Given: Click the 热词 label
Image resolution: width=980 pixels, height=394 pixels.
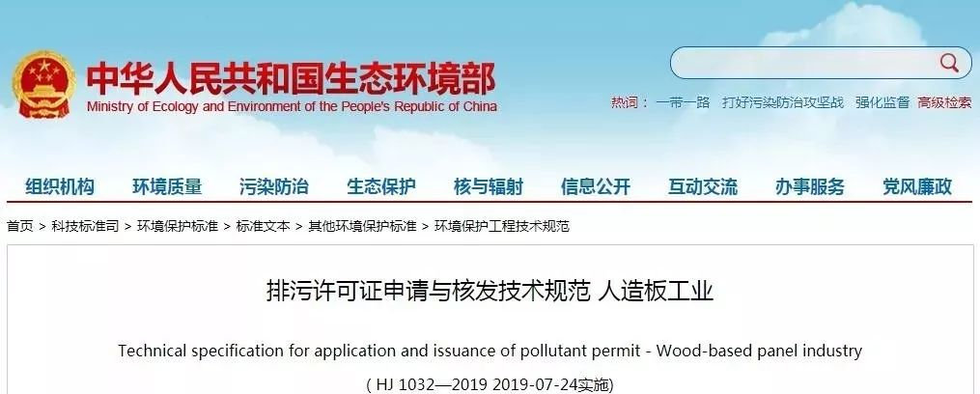Looking at the screenshot, I should 630,102.
